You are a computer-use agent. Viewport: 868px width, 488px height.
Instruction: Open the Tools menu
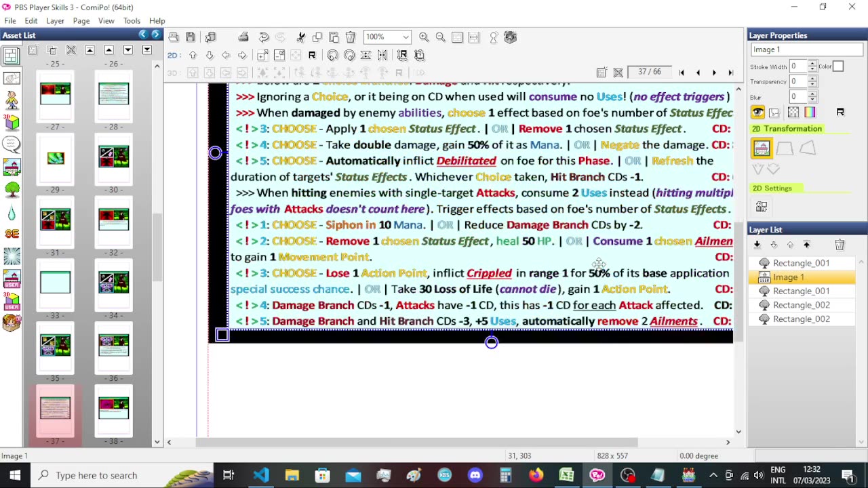pyautogui.click(x=132, y=21)
